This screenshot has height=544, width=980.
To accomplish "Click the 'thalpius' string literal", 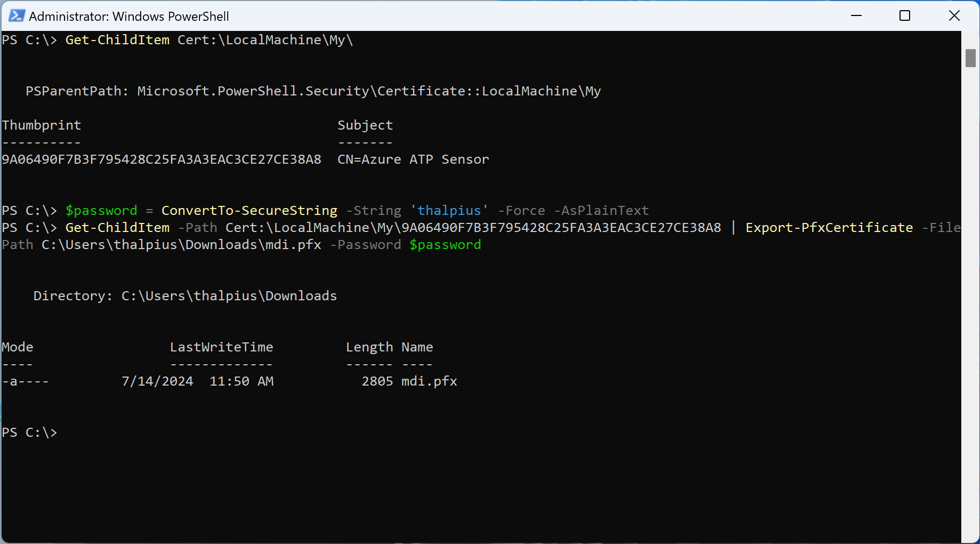I will point(449,211).
